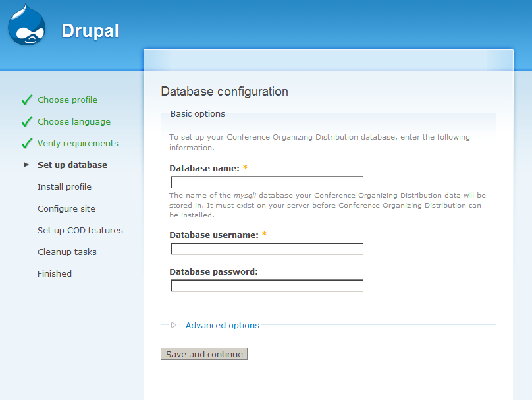Select the Configure site step

[x=66, y=208]
